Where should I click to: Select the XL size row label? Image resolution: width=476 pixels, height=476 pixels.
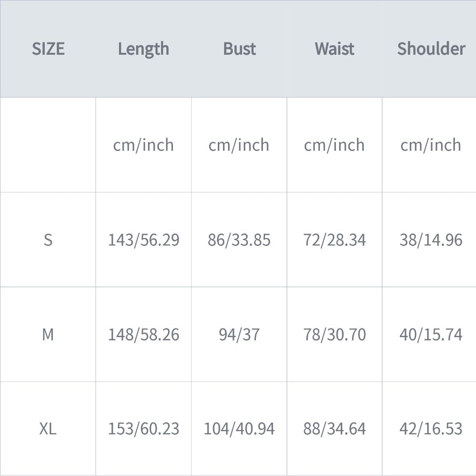(x=48, y=429)
